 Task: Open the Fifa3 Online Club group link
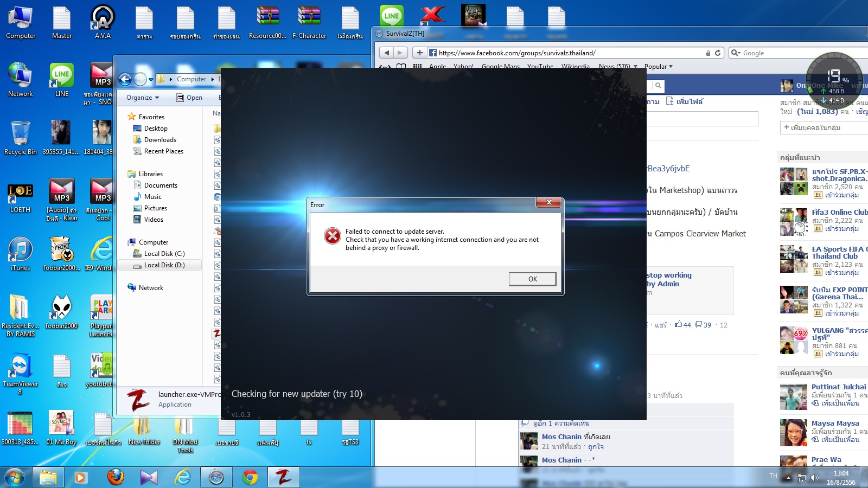840,212
